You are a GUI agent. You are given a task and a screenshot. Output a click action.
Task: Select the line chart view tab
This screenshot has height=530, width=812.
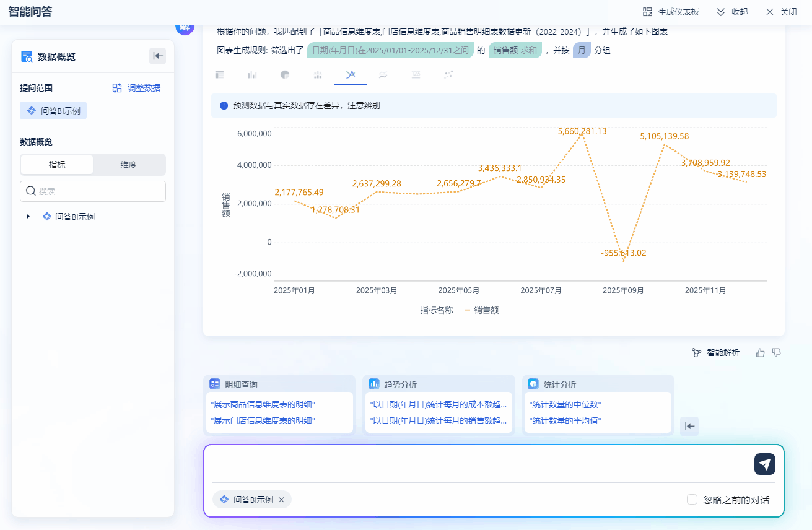coord(351,75)
